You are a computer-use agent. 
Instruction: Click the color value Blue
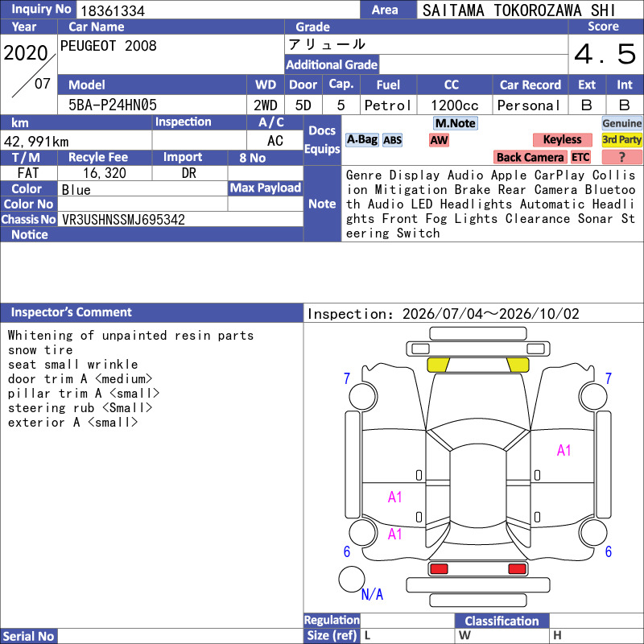[x=76, y=190]
